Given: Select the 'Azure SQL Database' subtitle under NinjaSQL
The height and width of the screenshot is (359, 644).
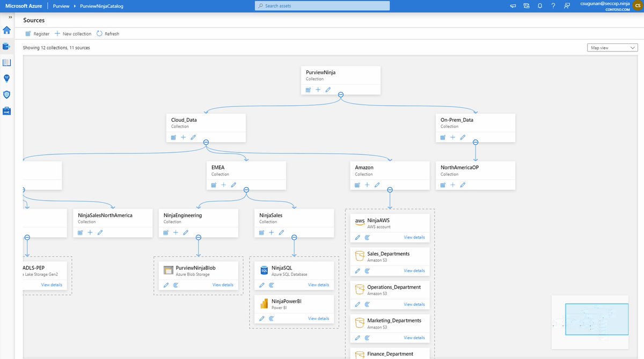Looking at the screenshot, I should coord(289,274).
